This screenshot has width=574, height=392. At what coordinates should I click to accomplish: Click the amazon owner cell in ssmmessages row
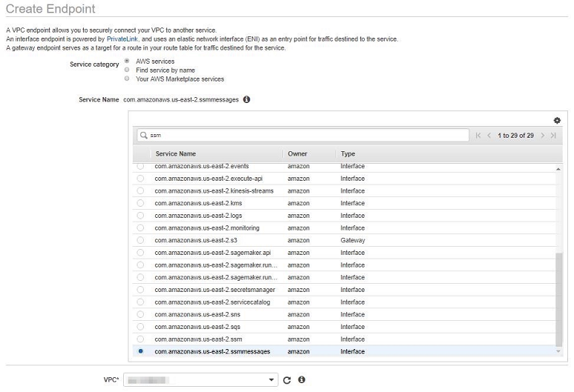[x=298, y=351]
